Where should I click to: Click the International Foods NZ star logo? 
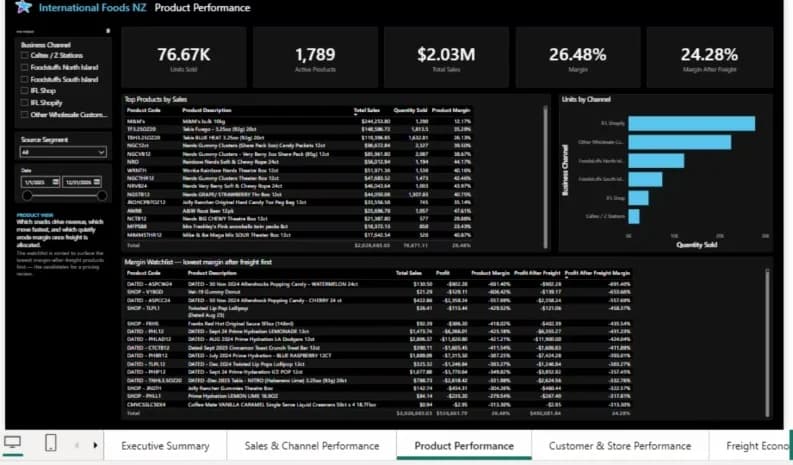coord(23,7)
